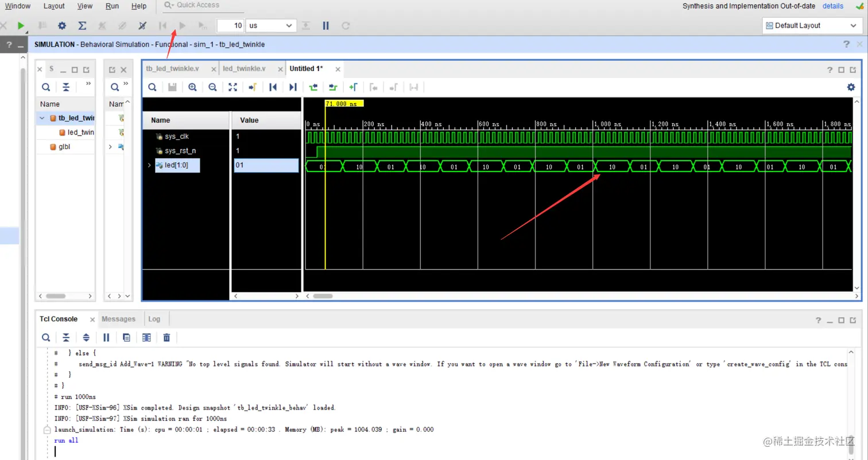Open the Run menu

(113, 6)
